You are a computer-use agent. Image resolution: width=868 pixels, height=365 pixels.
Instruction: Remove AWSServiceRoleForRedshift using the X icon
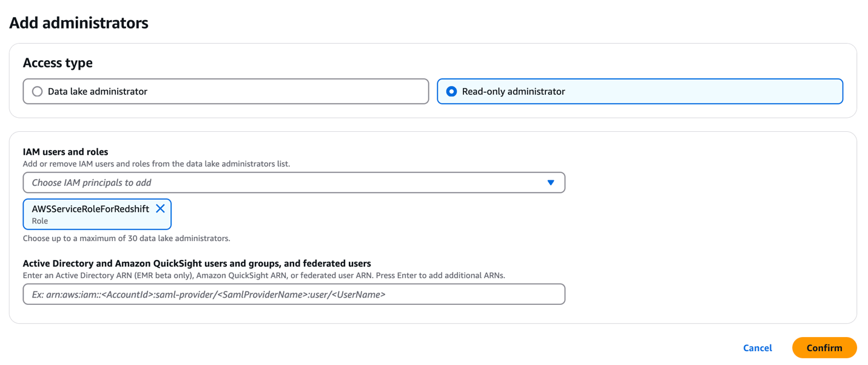(x=160, y=208)
